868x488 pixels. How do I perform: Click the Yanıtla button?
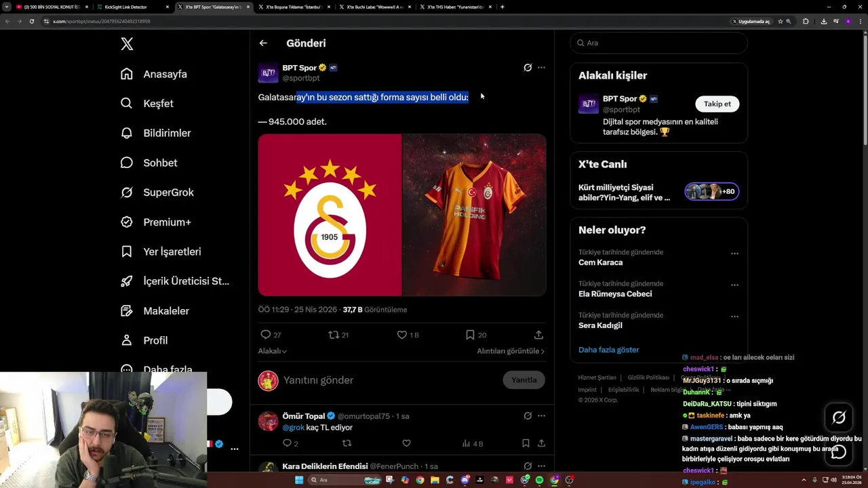pyautogui.click(x=524, y=380)
